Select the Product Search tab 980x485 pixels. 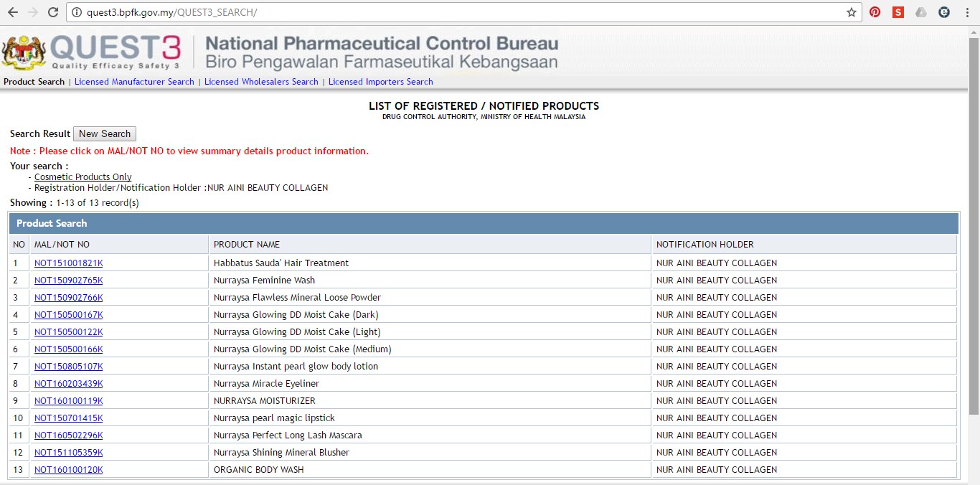click(34, 82)
